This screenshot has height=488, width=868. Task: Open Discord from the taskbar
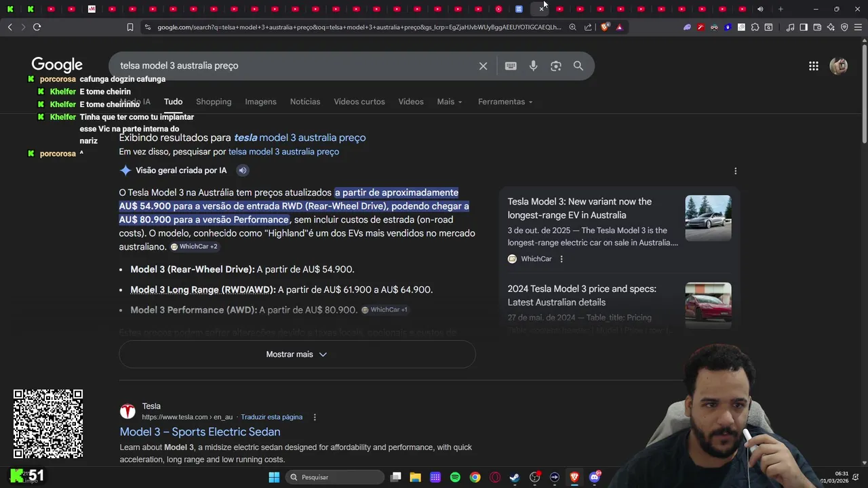click(x=595, y=477)
